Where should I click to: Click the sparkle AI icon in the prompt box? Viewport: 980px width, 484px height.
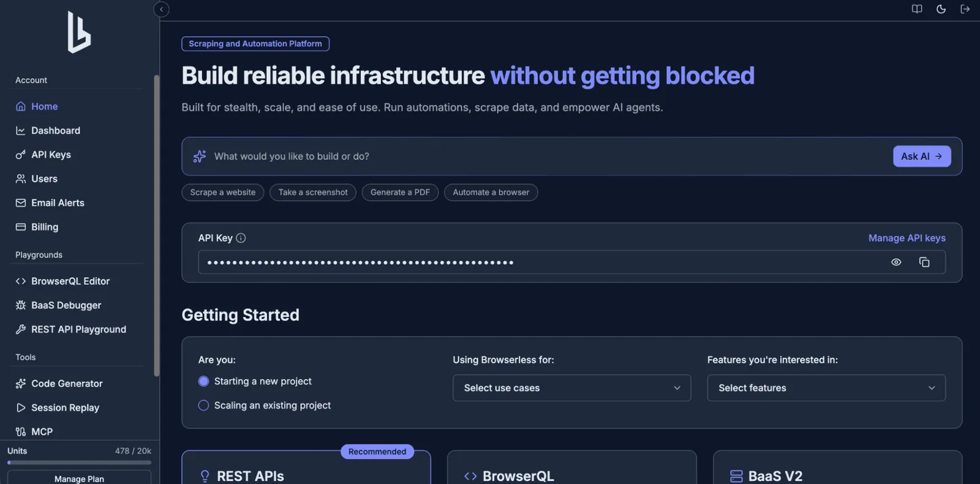200,157
